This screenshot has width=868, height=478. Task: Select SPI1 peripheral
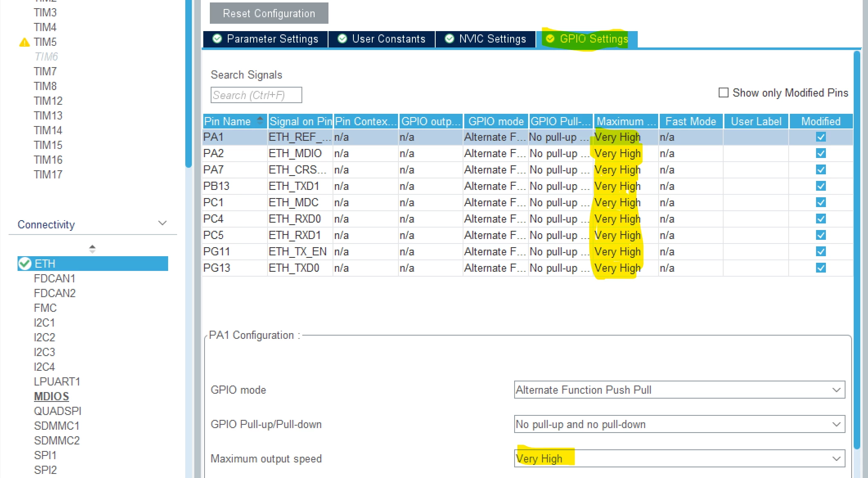click(x=45, y=455)
